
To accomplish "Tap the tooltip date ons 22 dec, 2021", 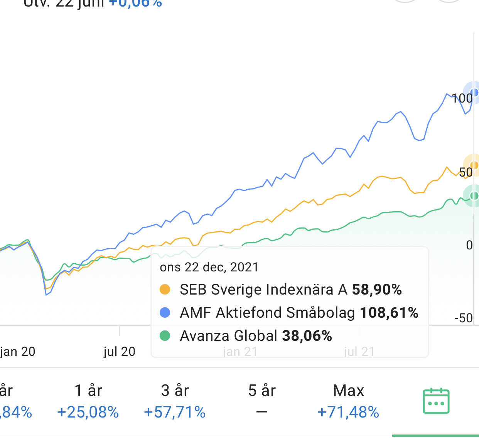I will click(209, 267).
